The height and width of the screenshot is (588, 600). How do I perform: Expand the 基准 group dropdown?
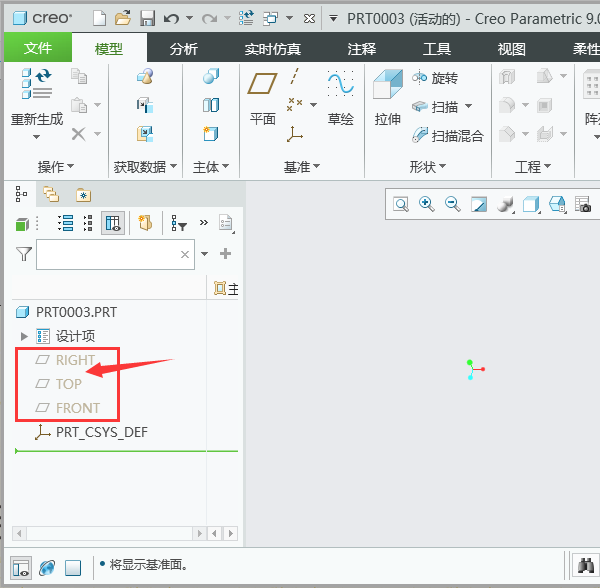[302, 167]
